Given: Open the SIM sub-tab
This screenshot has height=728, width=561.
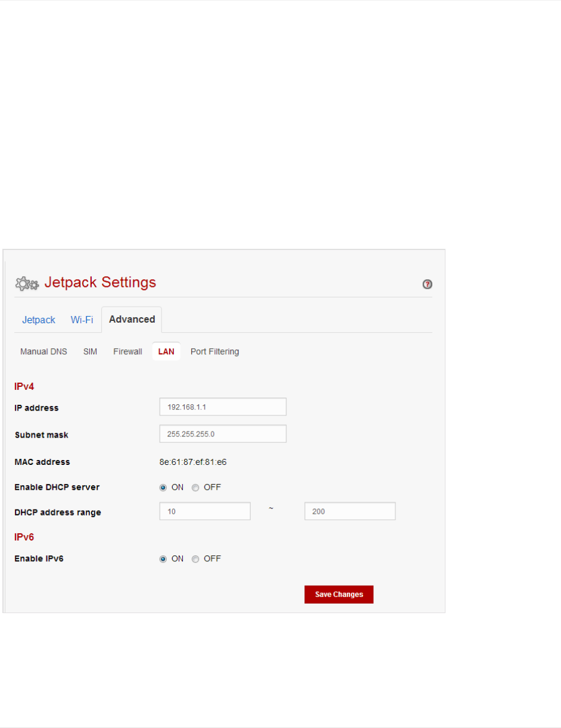Looking at the screenshot, I should tap(90, 352).
